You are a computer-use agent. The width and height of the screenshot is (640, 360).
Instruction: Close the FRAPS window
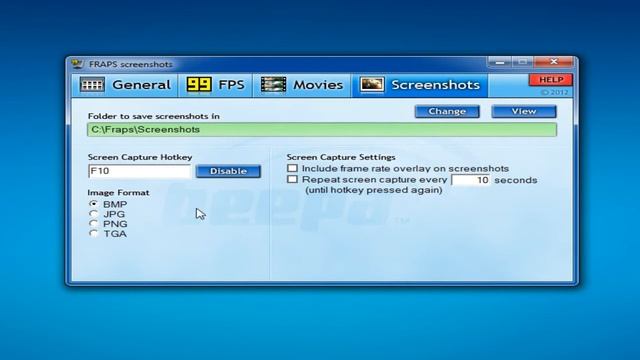[553, 62]
